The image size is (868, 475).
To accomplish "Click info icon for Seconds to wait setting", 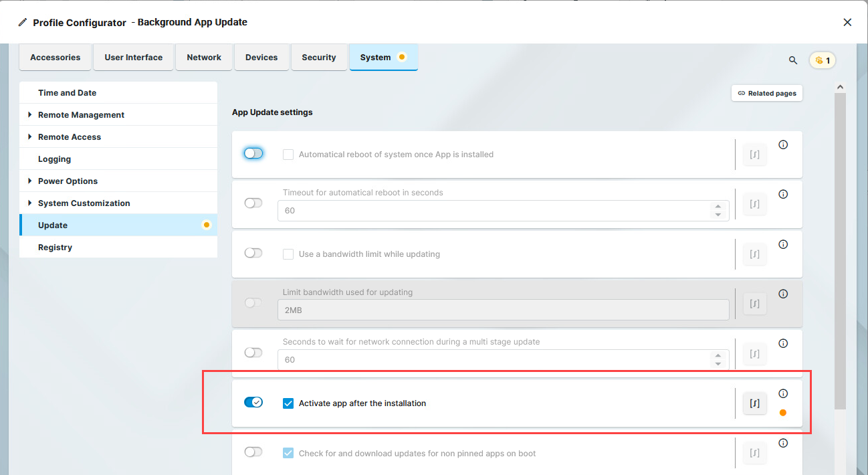I will [x=783, y=343].
